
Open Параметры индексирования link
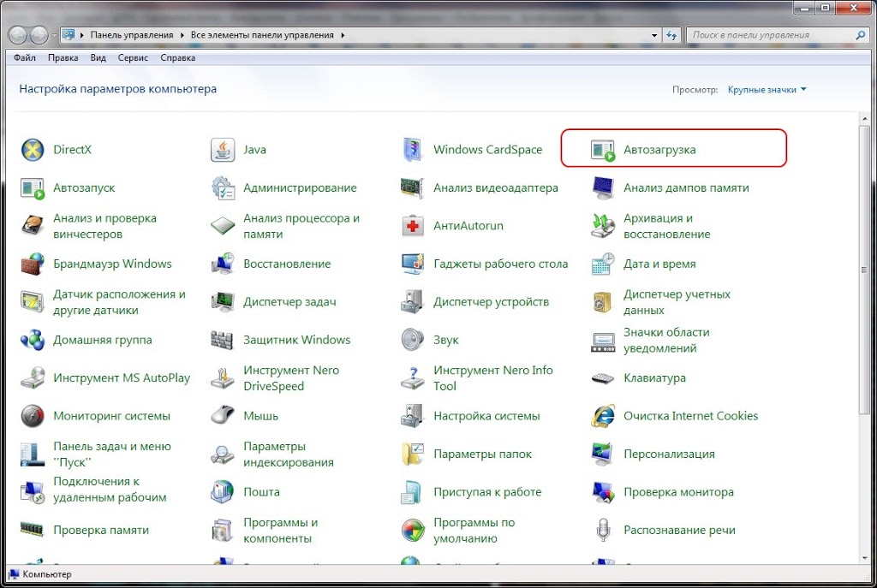coord(289,454)
